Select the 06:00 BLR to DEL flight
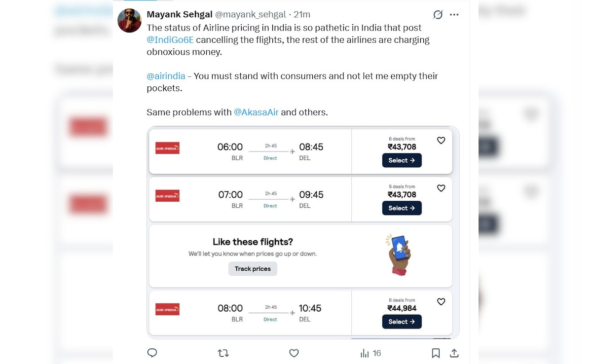The image size is (592, 364). [402, 160]
